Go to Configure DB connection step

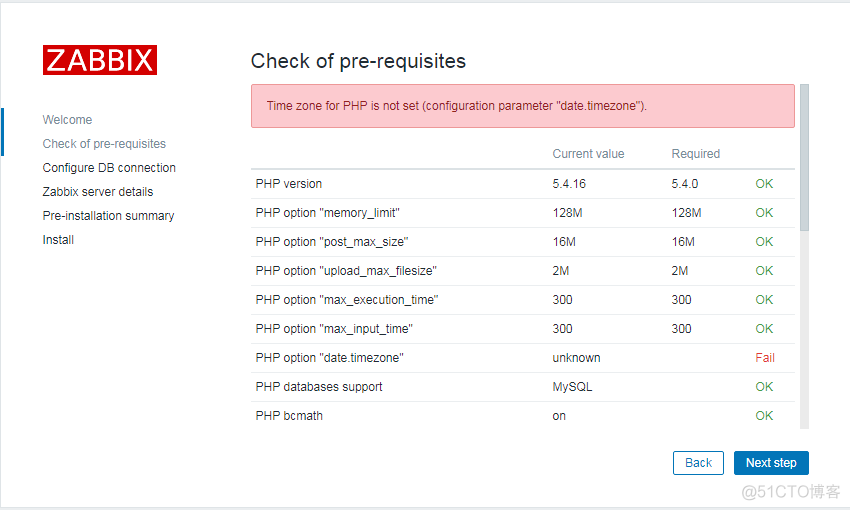tap(109, 168)
